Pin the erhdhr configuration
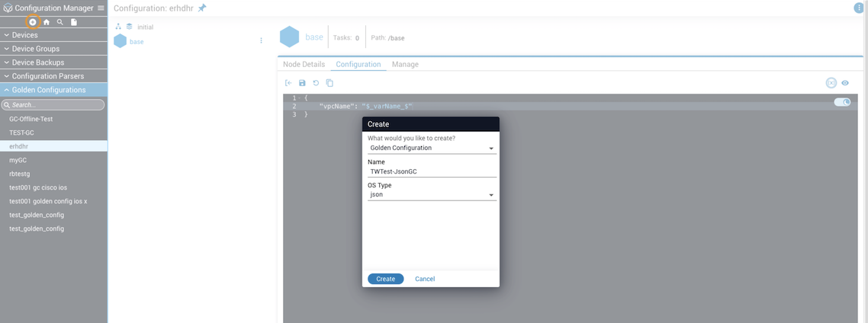Image resolution: width=868 pixels, height=323 pixels. pos(202,8)
